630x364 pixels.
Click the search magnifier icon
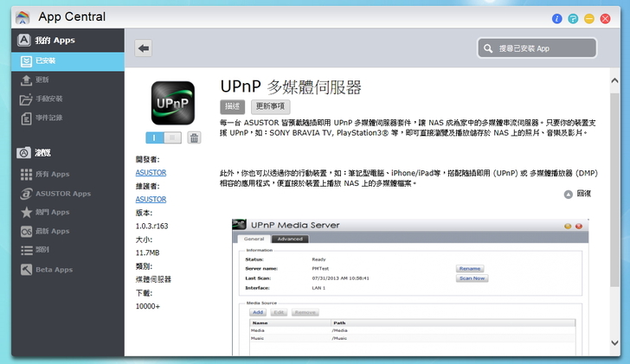point(488,48)
